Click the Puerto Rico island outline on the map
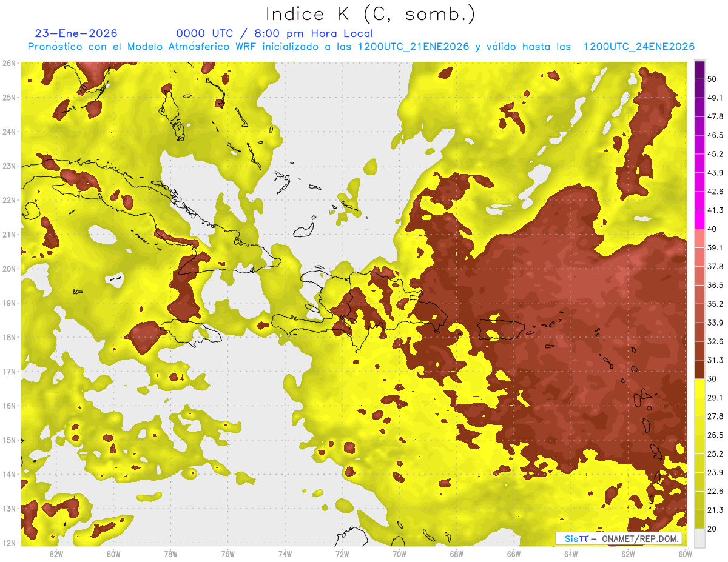The image size is (728, 562). (x=500, y=329)
